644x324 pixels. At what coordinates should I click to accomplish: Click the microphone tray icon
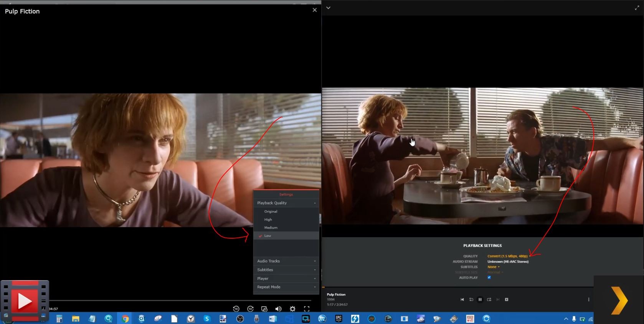(x=574, y=319)
